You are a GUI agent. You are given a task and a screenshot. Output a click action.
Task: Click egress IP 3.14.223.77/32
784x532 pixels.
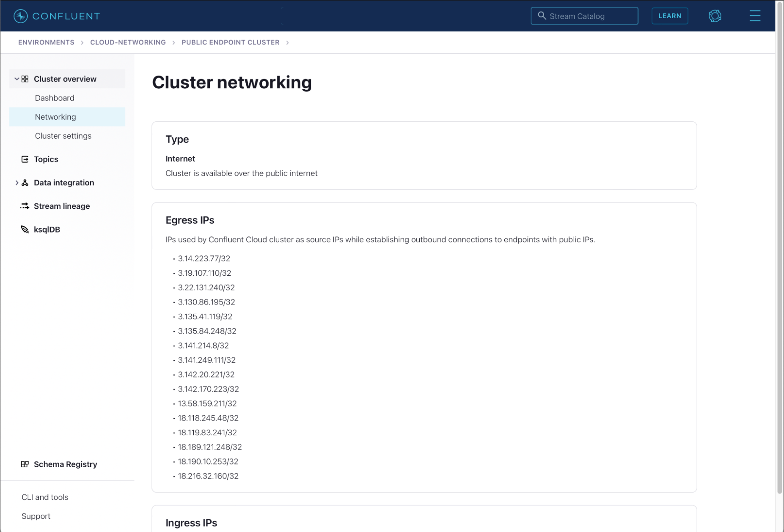[204, 259]
